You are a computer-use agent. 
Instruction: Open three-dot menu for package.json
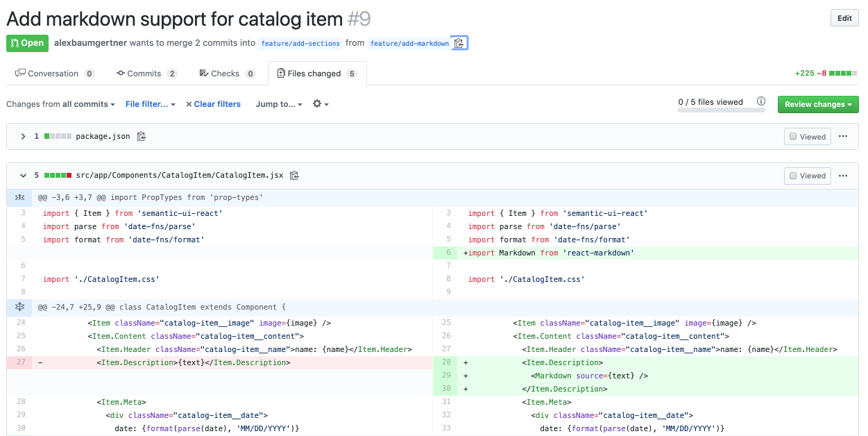point(843,137)
